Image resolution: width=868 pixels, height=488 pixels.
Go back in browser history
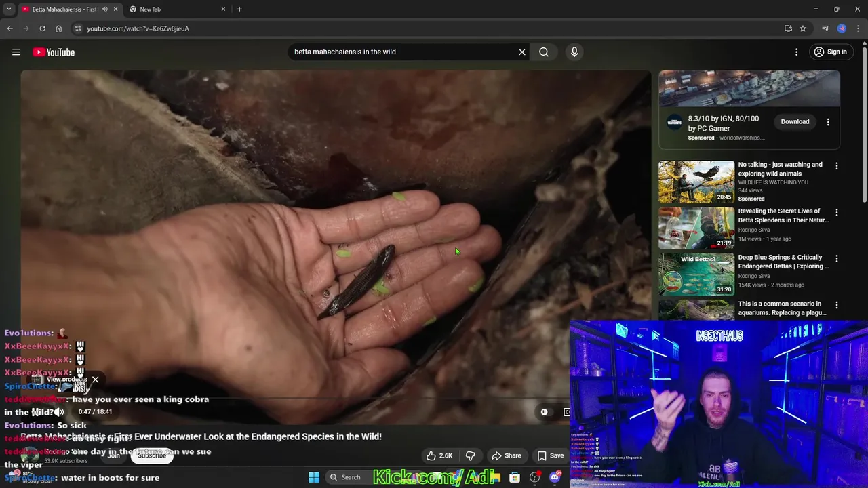(9, 28)
